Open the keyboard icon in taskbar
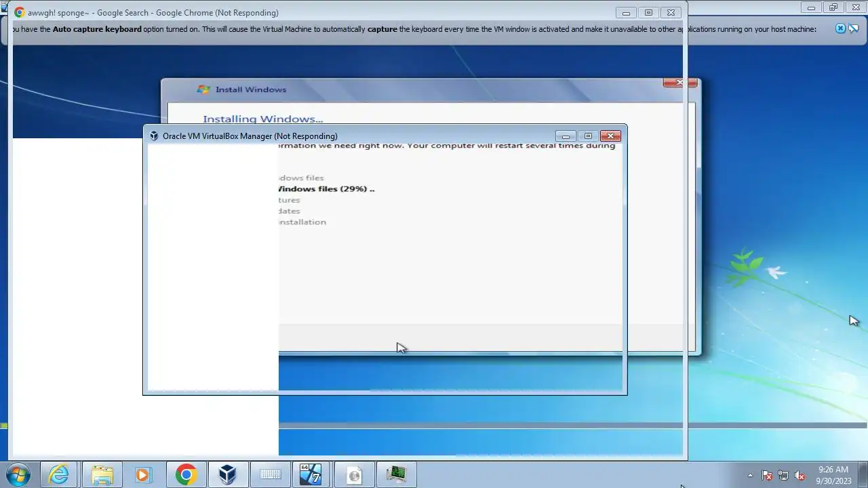 coord(270,474)
